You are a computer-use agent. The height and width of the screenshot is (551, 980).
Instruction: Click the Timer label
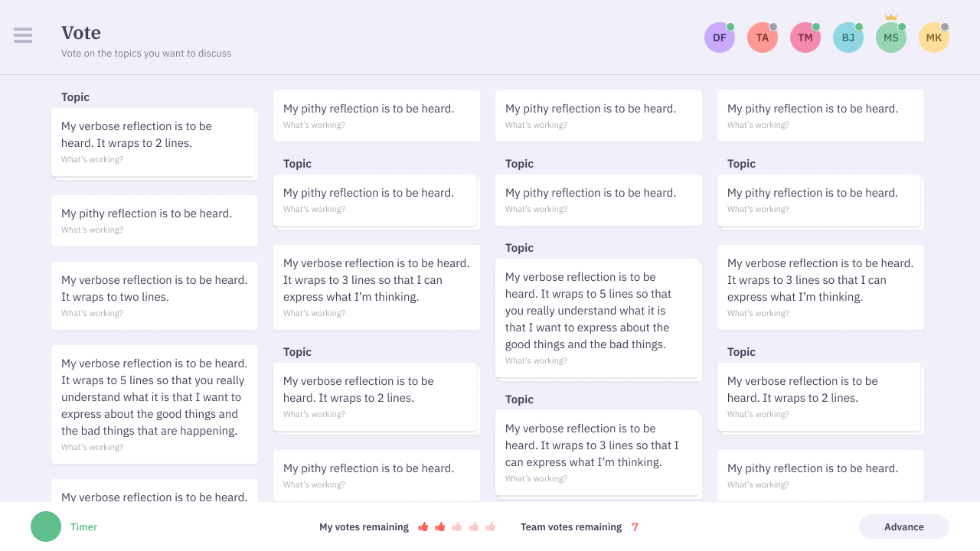click(83, 527)
